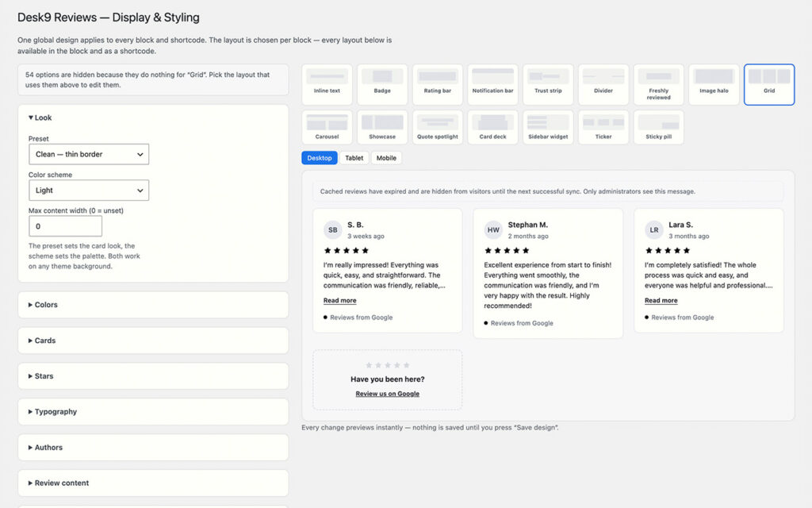Click the 54 options are hidden notice
Screen dimensions: 812x508
pyautogui.click(x=153, y=80)
